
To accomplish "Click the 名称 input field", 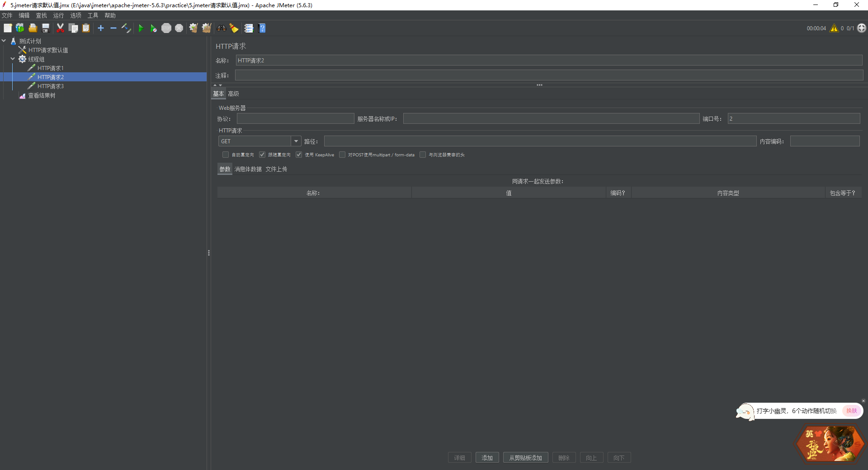I will pyautogui.click(x=549, y=61).
